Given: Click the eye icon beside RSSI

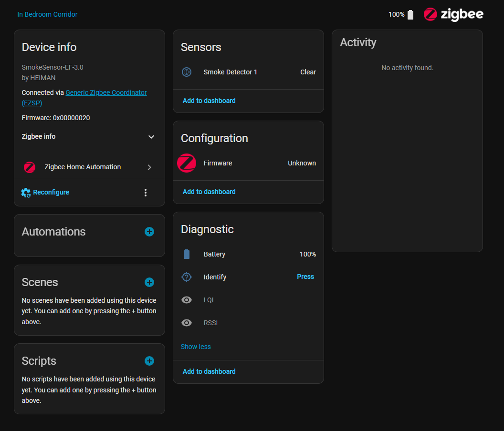Looking at the screenshot, I should (x=187, y=323).
